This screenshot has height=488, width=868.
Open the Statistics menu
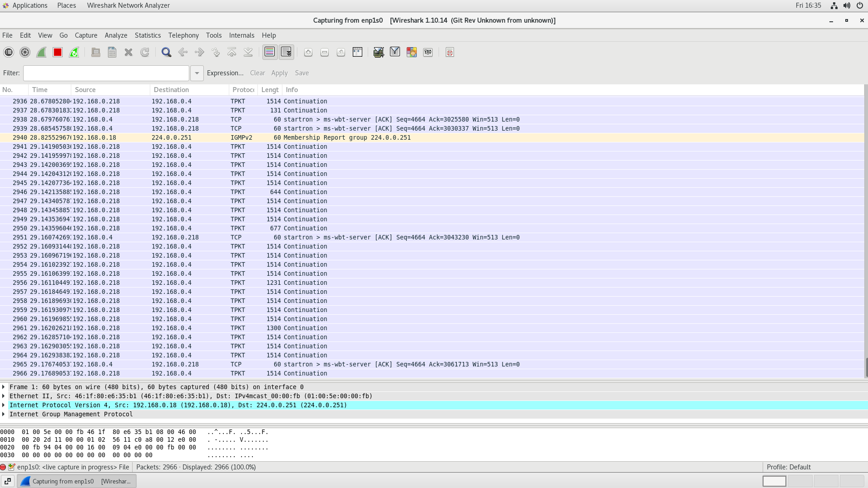(148, 35)
